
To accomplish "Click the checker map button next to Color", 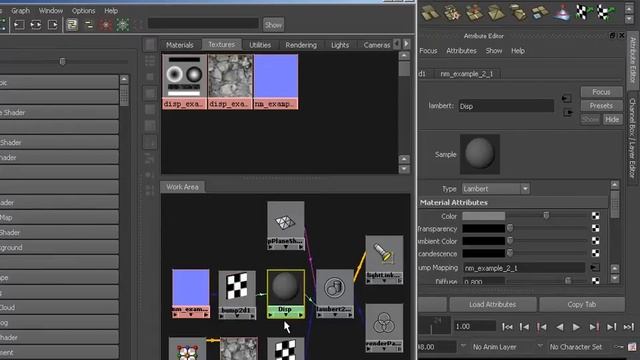I will [x=596, y=216].
